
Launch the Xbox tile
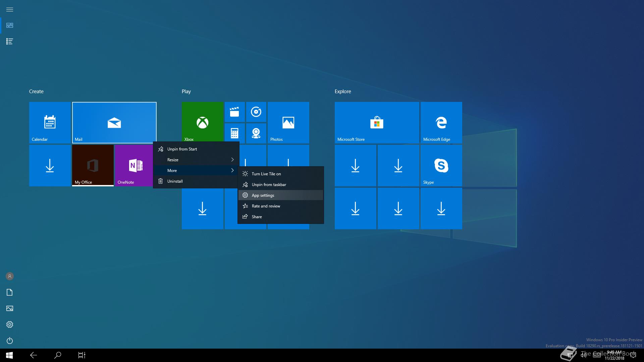203,122
